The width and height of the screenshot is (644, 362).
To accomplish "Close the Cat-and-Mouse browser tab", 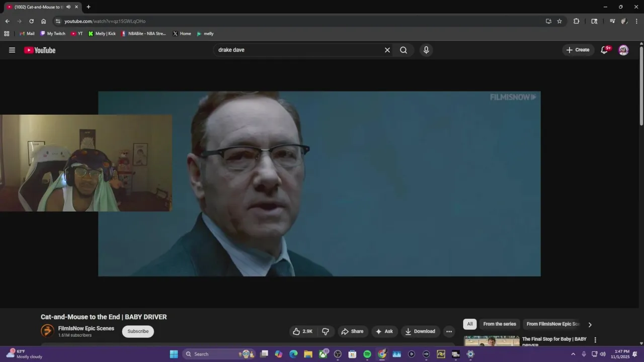I will point(76,7).
